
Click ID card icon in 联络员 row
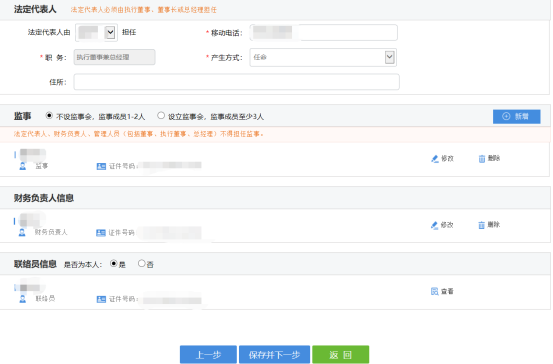pyautogui.click(x=101, y=299)
